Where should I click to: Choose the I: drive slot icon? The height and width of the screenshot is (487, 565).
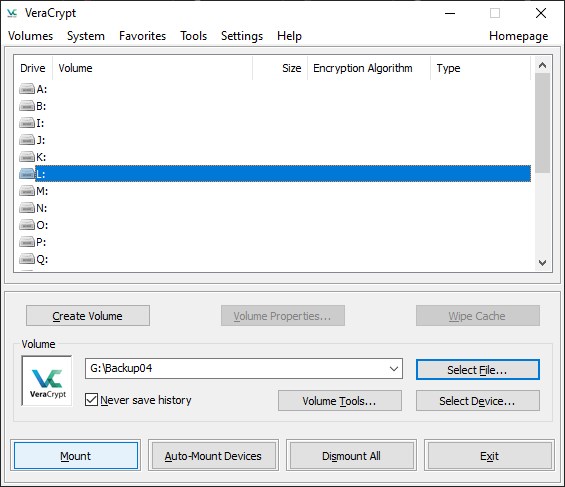27,123
